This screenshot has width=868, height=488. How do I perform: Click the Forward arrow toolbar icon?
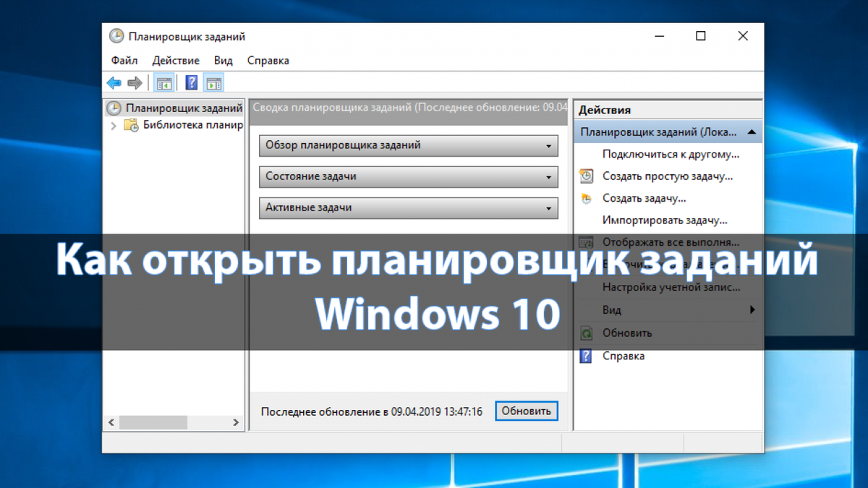(x=135, y=83)
